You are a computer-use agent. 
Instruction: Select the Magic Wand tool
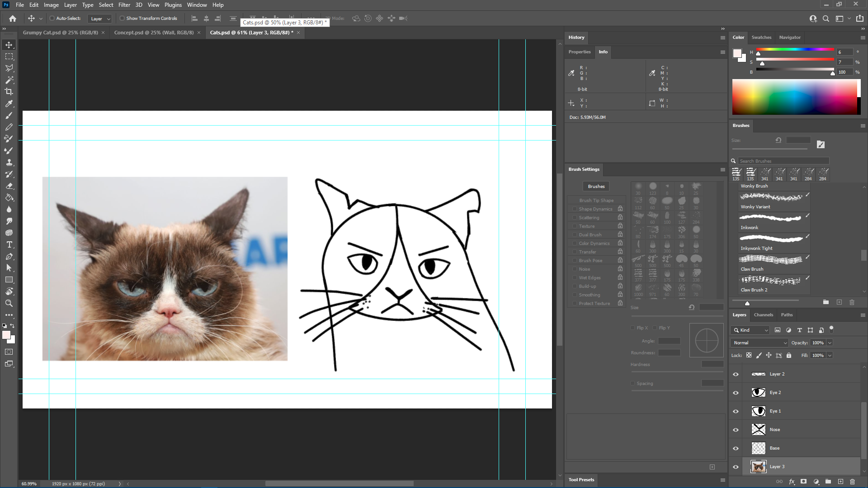click(x=9, y=80)
